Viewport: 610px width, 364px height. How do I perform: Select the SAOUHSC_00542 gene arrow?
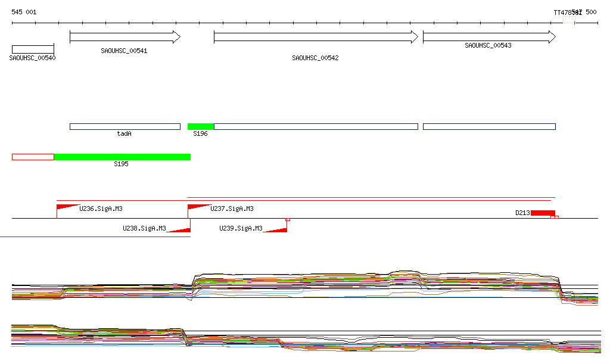[316, 38]
